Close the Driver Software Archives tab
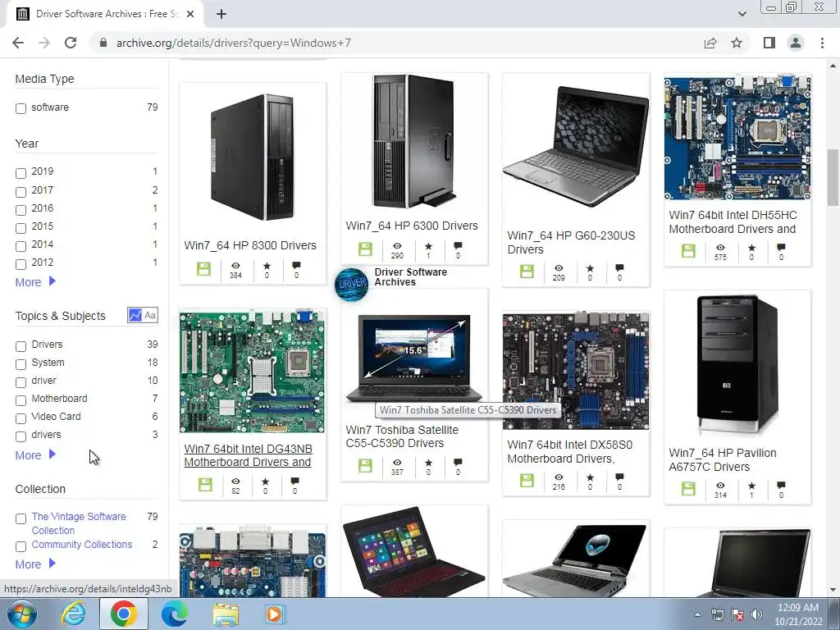Image resolution: width=840 pixels, height=630 pixels. (190, 14)
